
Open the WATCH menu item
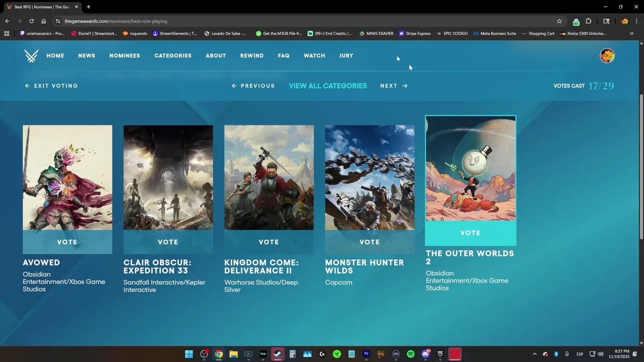coord(314,56)
